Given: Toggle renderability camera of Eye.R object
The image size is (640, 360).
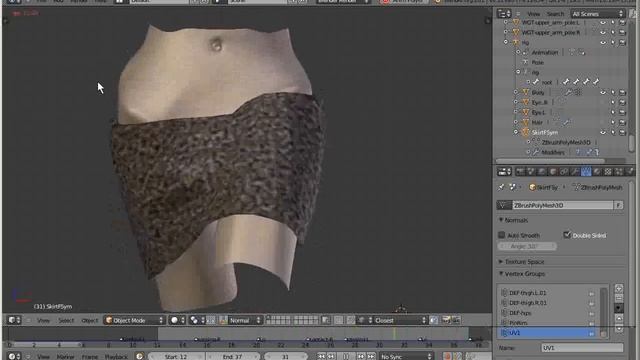Looking at the screenshot, I should click(622, 102).
